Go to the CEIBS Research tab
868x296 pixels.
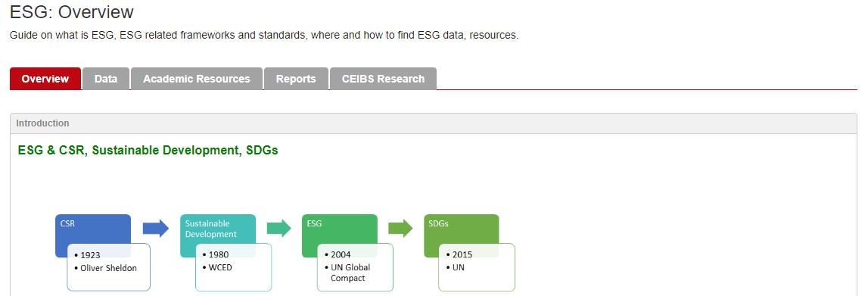(383, 79)
